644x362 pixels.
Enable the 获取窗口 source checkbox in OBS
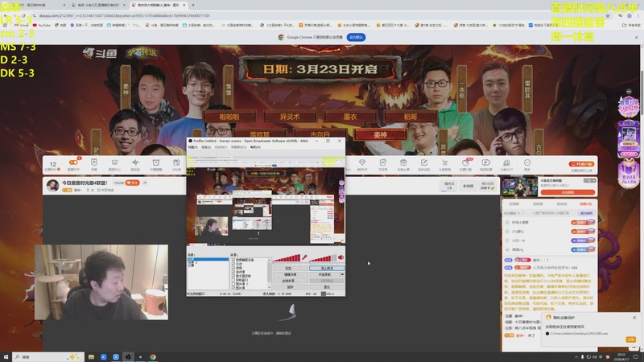click(233, 280)
